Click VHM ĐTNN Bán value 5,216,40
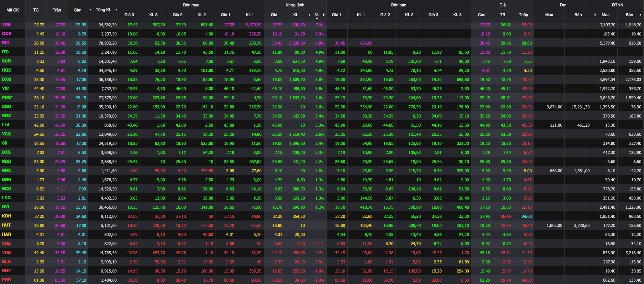This screenshot has width=644, height=284. pos(633,253)
